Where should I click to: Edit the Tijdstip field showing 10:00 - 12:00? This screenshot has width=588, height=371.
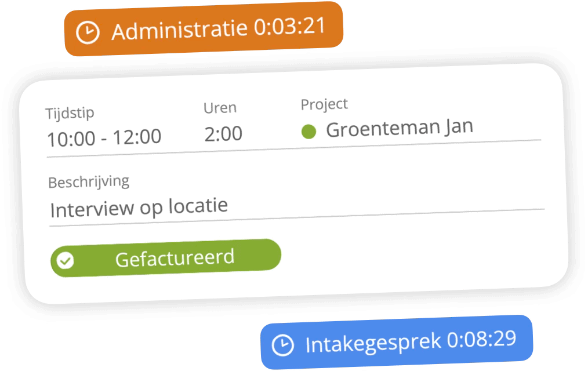104,138
